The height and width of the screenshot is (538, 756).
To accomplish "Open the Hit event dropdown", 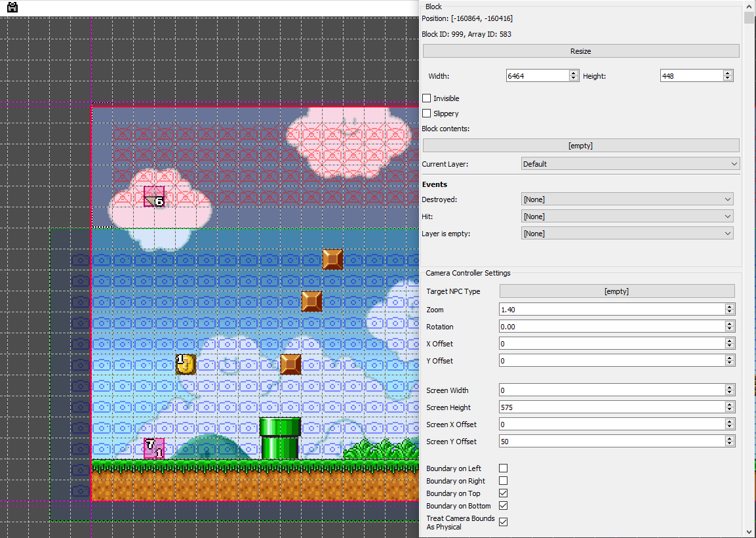I will [627, 217].
